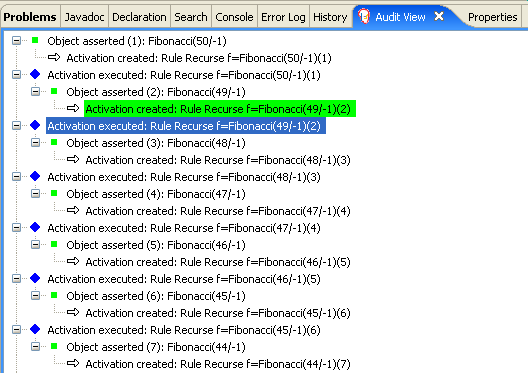Collapse Activation executed Fibonacci(49/-1)(2) node
This screenshot has width=528, height=373.
tap(16, 126)
